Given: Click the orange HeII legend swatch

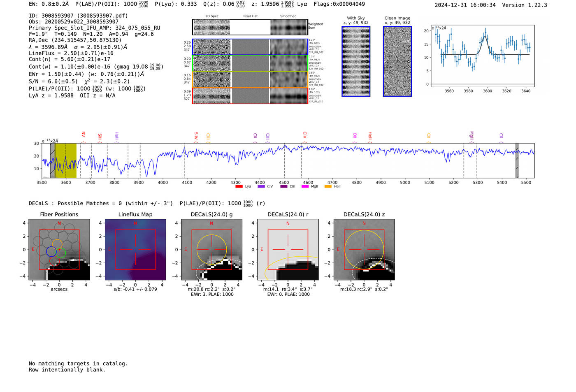Looking at the screenshot, I should [328, 187].
